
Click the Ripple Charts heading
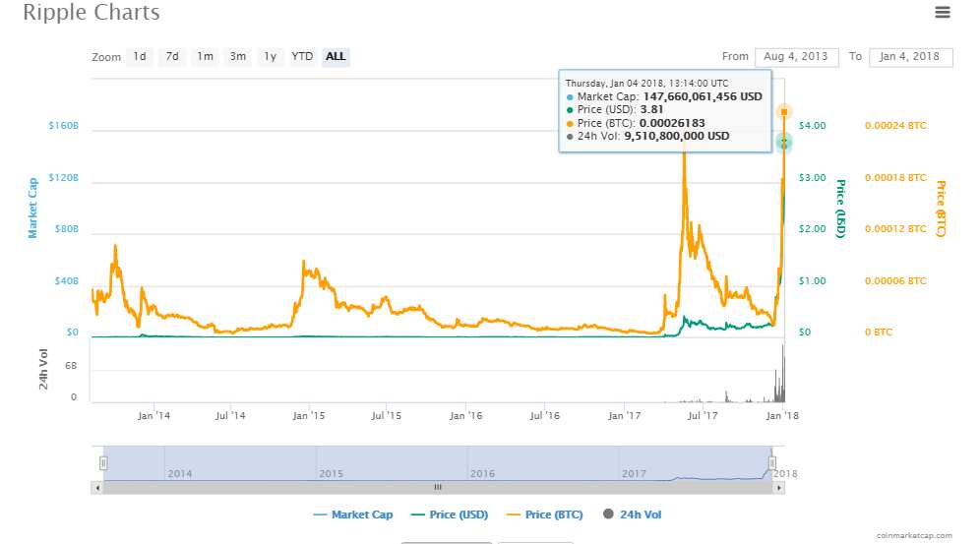[x=92, y=13]
